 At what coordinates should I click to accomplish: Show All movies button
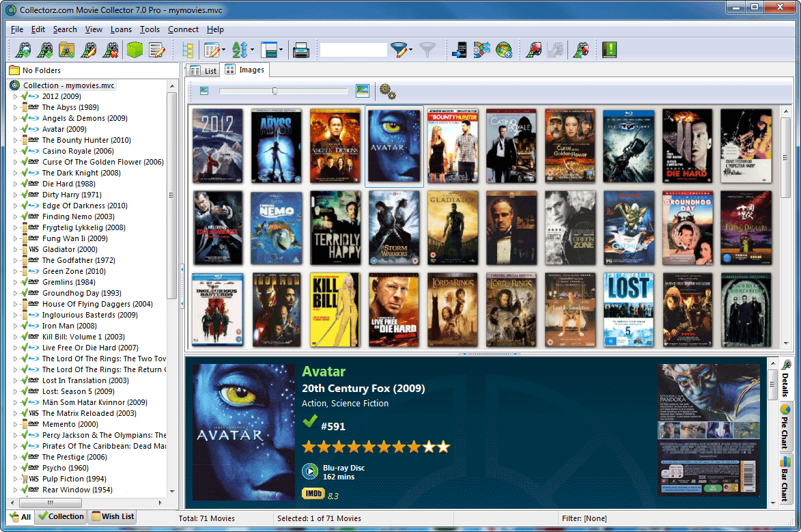(x=20, y=517)
